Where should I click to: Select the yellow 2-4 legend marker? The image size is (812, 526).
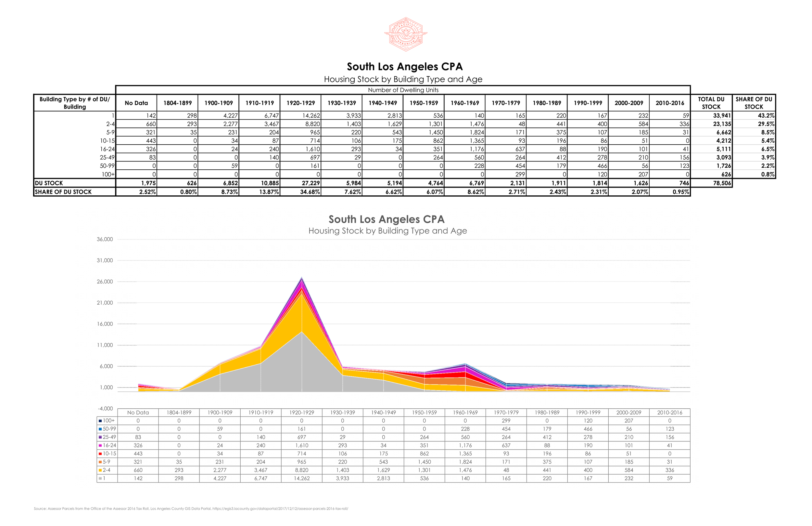click(x=100, y=470)
